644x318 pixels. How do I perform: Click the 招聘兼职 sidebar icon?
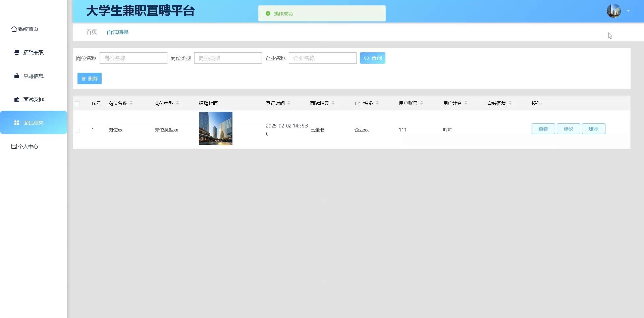17,52
